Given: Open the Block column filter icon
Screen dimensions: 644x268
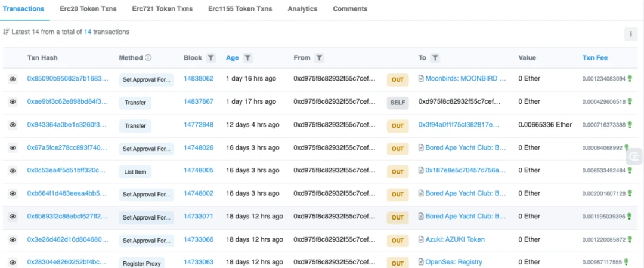Looking at the screenshot, I should pyautogui.click(x=210, y=58).
